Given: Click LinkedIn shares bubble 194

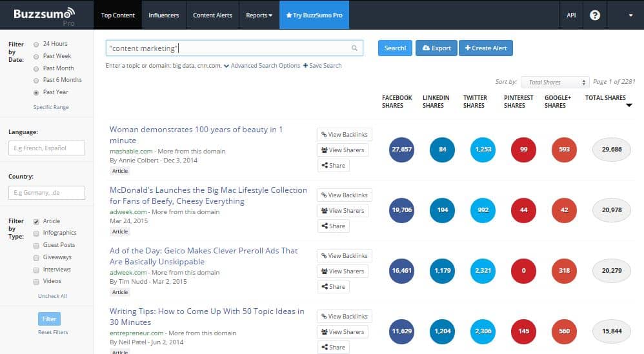Looking at the screenshot, I should click(x=442, y=210).
